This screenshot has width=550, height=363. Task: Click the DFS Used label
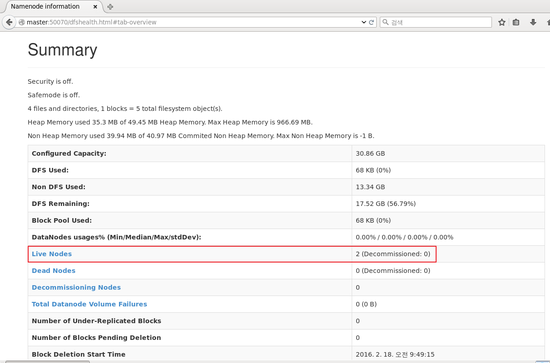(x=50, y=170)
